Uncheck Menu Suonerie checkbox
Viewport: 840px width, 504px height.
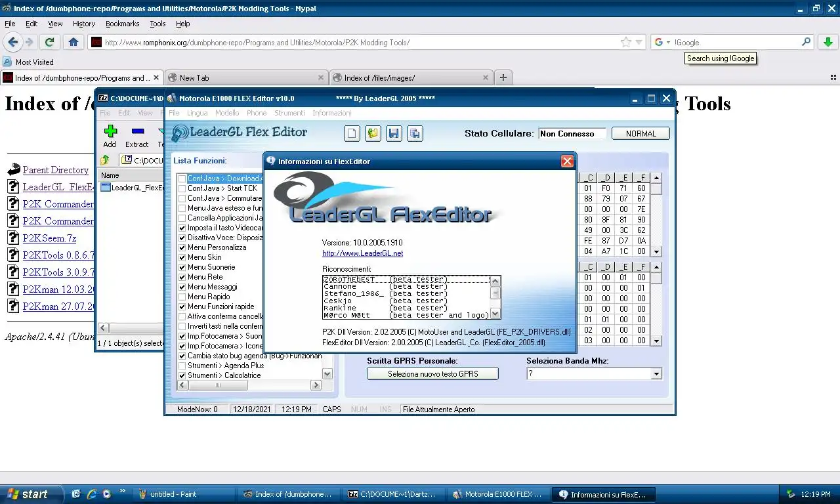[182, 267]
